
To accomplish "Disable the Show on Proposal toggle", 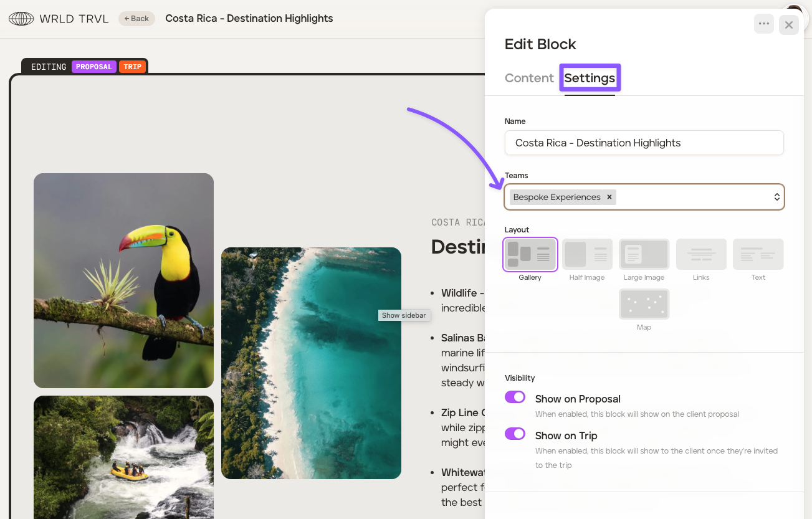I will (515, 398).
